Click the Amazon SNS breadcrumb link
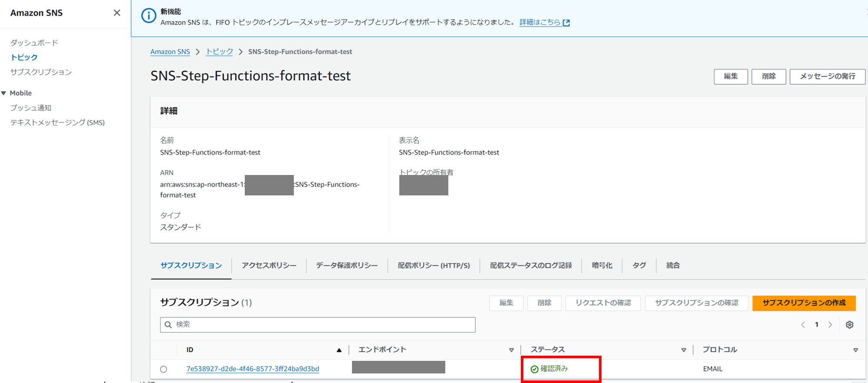The image size is (868, 383). click(x=170, y=52)
